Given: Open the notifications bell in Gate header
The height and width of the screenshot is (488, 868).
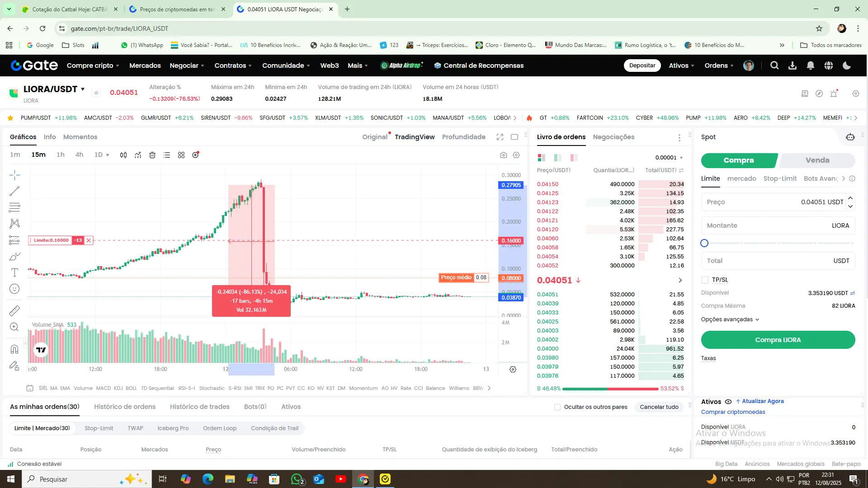Looking at the screenshot, I should coord(811,66).
